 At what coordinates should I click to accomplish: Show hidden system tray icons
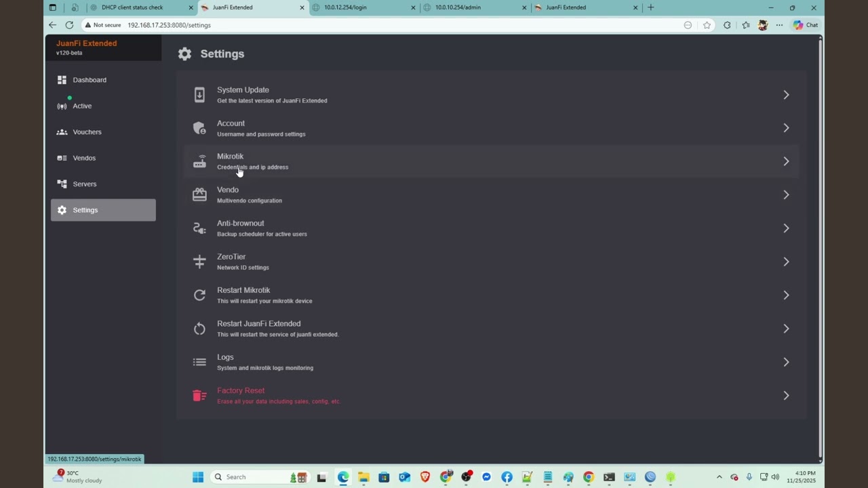point(719,477)
